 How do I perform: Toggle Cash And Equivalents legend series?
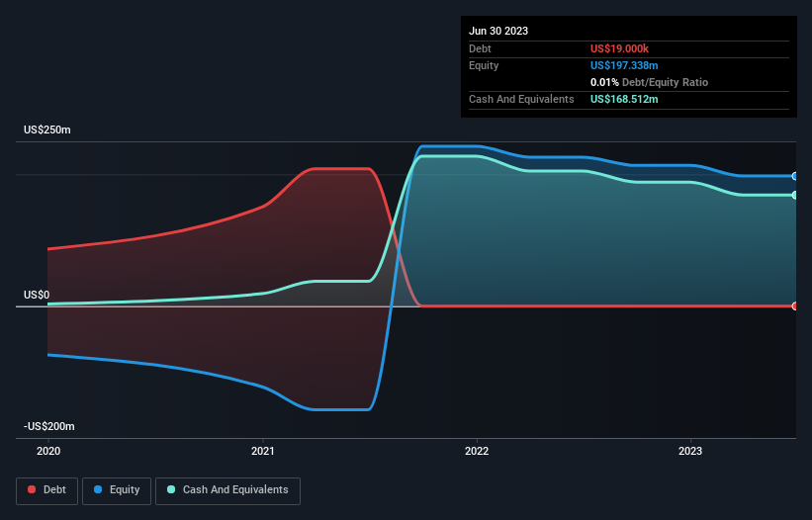pyautogui.click(x=227, y=490)
